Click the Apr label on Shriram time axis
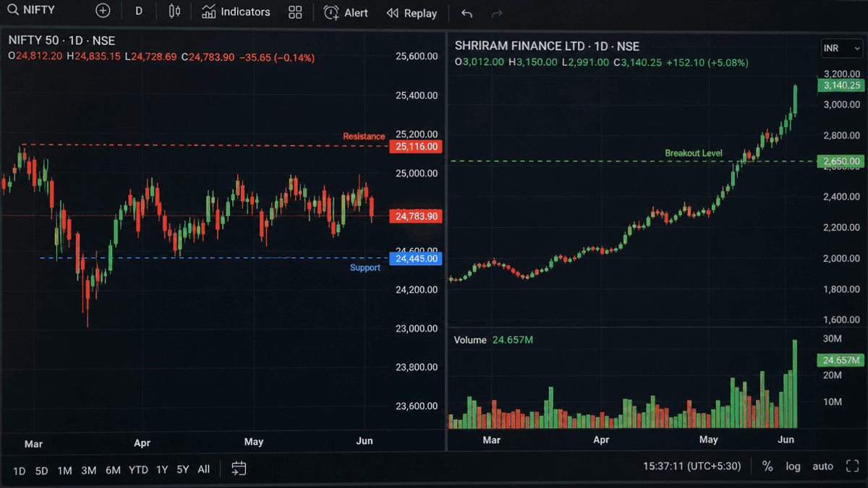The width and height of the screenshot is (868, 488). click(600, 440)
